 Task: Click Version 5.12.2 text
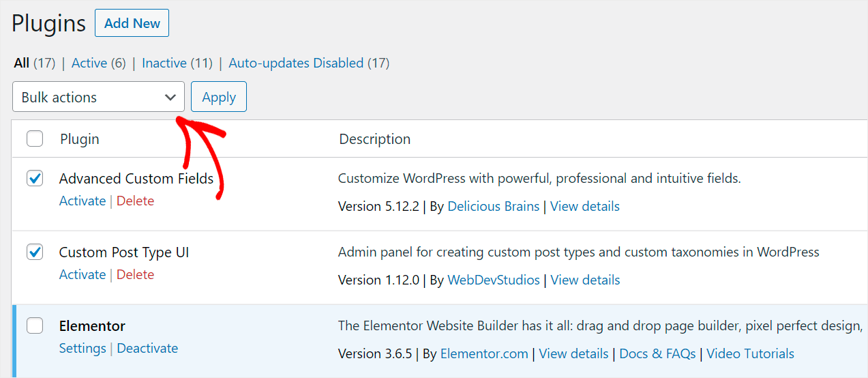click(378, 206)
